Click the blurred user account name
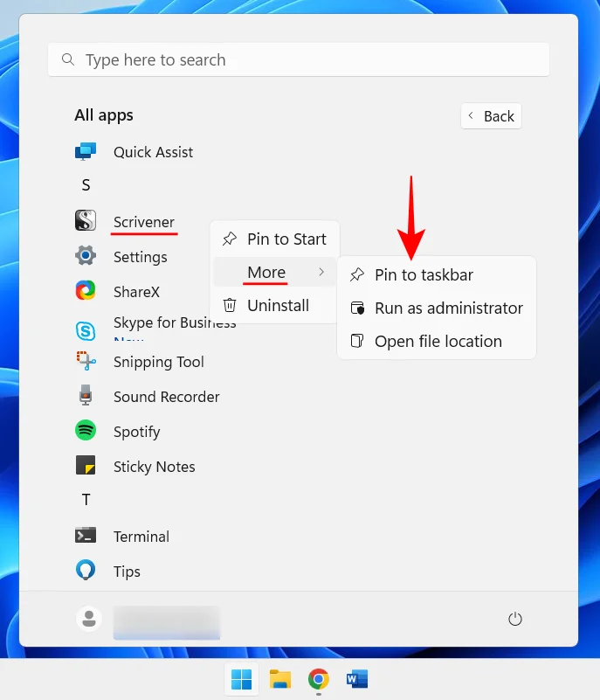Viewport: 600px width, 700px height. pos(167,622)
